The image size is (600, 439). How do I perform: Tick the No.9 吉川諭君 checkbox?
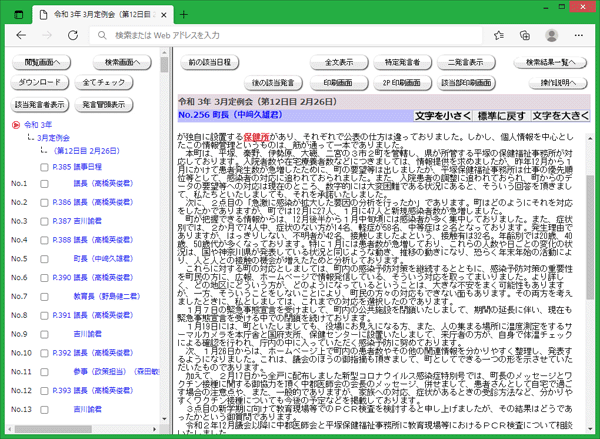tap(44, 334)
